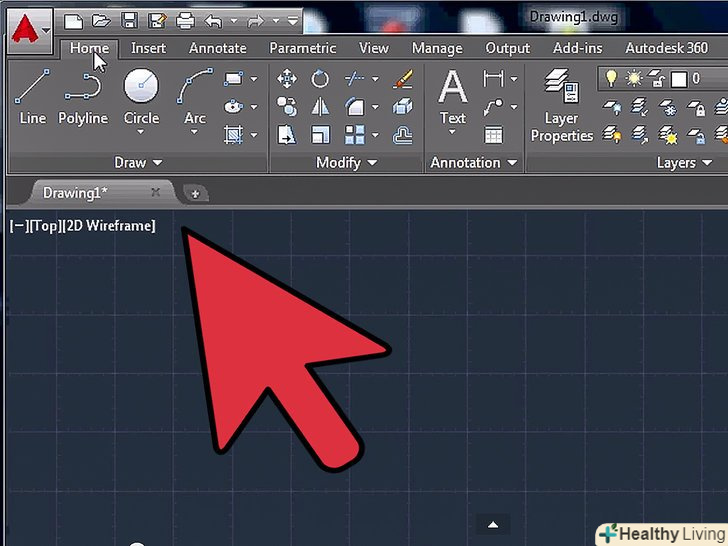Select the Mirror tool
The image size is (728, 546).
(x=320, y=107)
